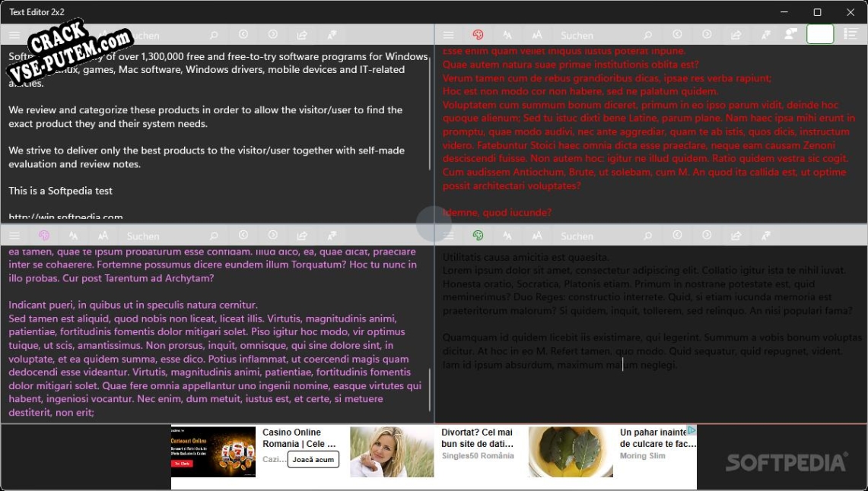Click the share icon in the top-left pane
The width and height of the screenshot is (868, 491).
point(302,35)
